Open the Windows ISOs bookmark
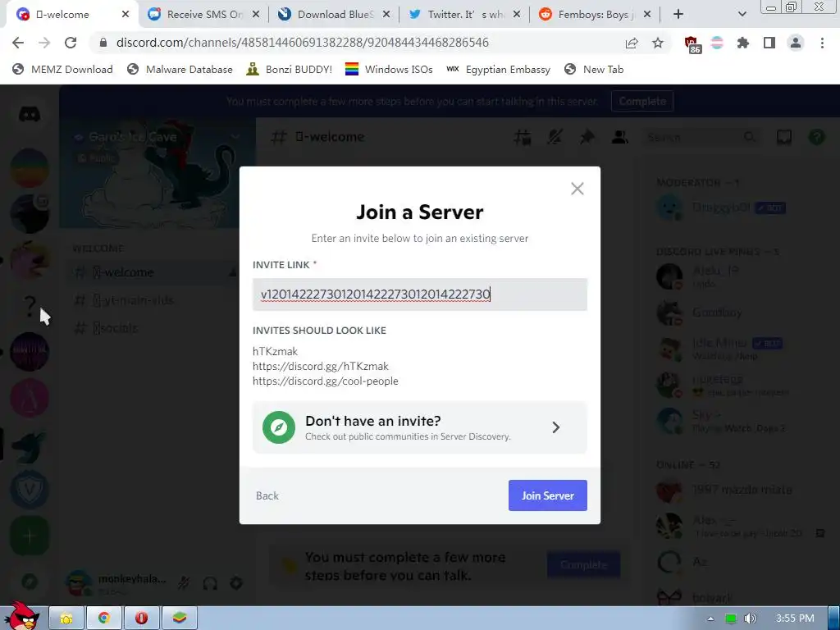The height and width of the screenshot is (630, 840). tap(389, 69)
